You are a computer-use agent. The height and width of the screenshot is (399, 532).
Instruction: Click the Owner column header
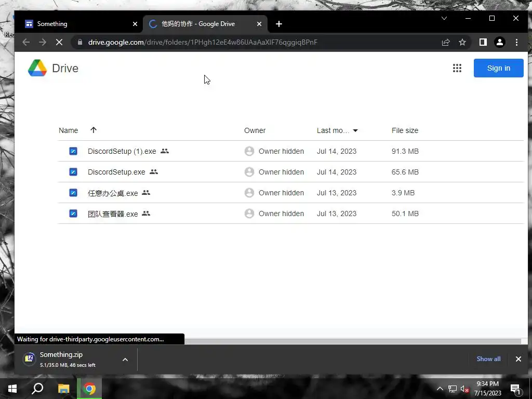point(255,130)
